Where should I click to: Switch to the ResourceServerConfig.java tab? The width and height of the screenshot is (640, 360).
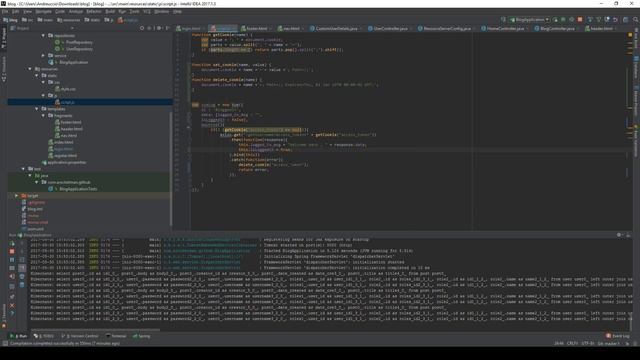pyautogui.click(x=447, y=29)
